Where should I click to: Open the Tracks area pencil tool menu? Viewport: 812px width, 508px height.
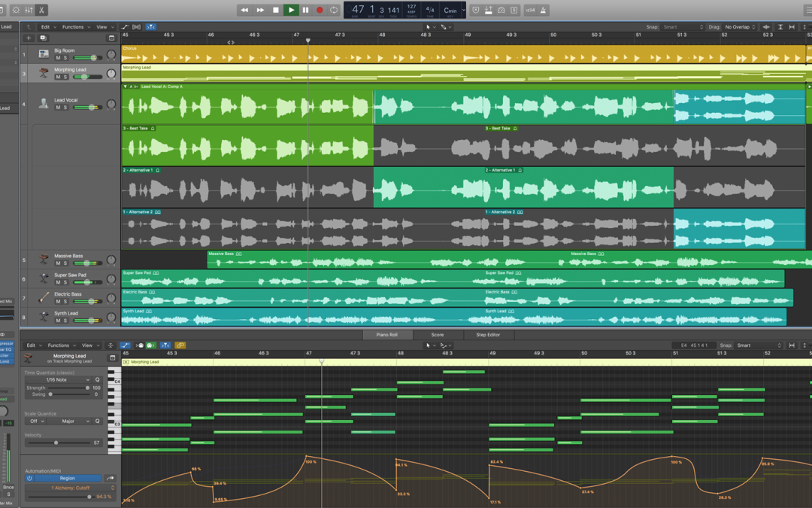[x=445, y=27]
